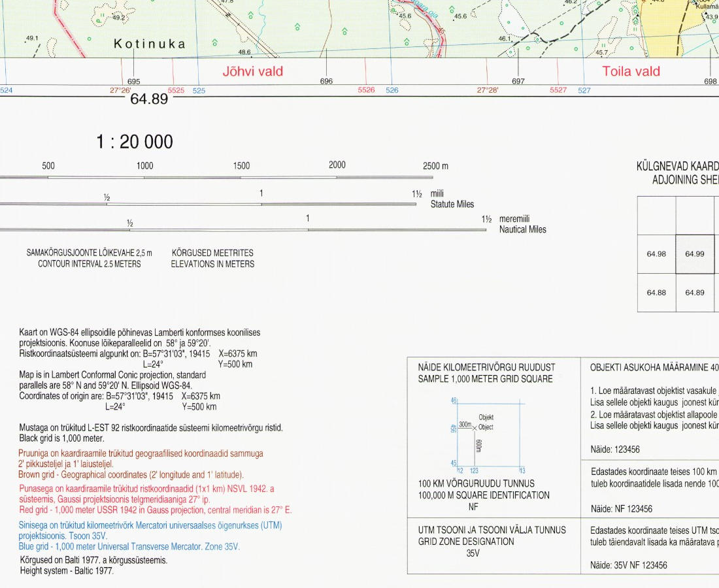Click the 1000 mark on metric scale bar
Image resolution: width=719 pixels, height=588 pixels.
click(144, 166)
